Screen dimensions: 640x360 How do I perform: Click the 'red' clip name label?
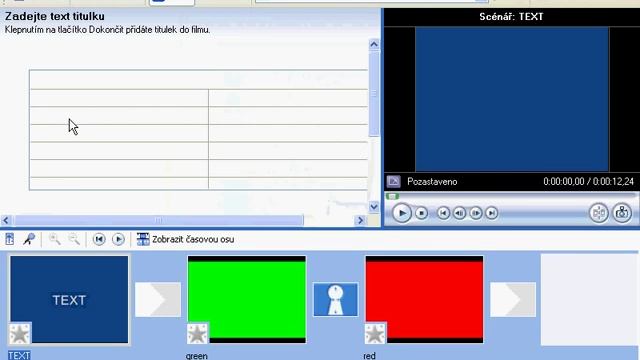tap(369, 356)
